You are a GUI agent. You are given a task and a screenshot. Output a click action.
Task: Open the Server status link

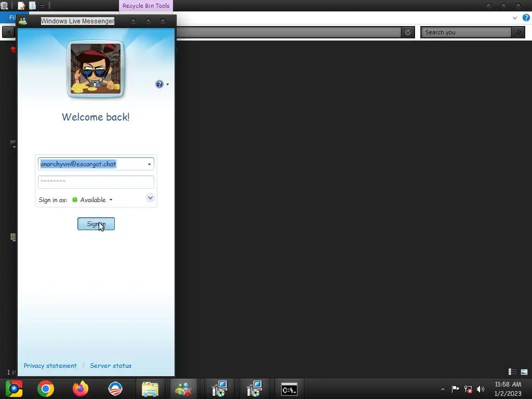click(x=111, y=365)
